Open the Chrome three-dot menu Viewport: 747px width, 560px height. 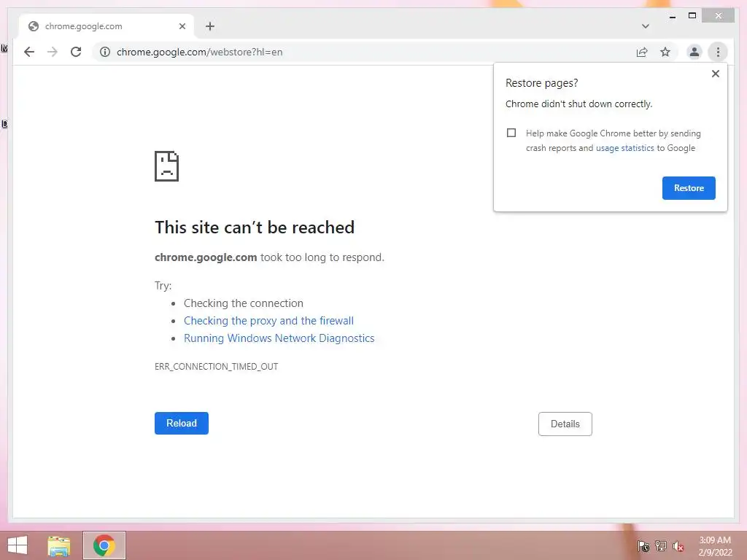(718, 52)
